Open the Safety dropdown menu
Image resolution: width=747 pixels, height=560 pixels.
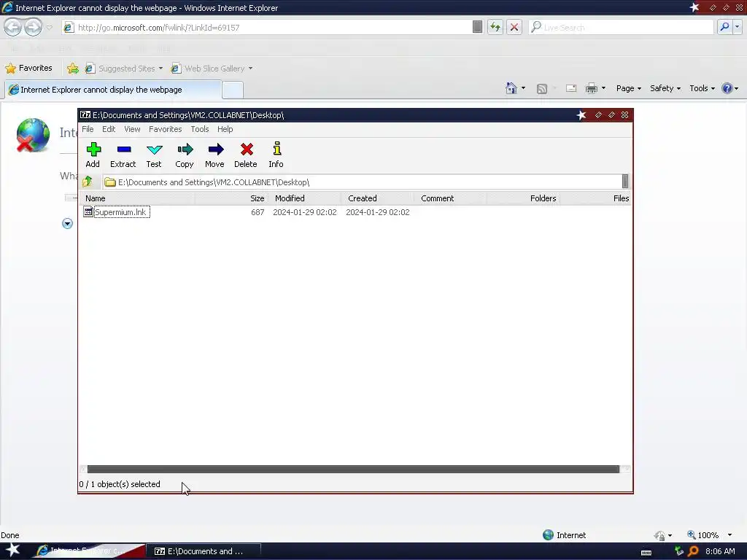(665, 88)
